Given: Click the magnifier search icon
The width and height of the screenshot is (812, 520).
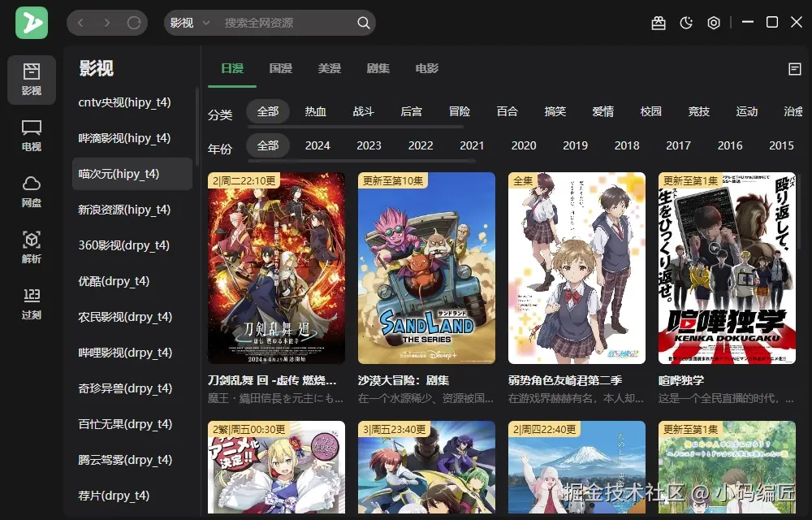Looking at the screenshot, I should tap(364, 23).
